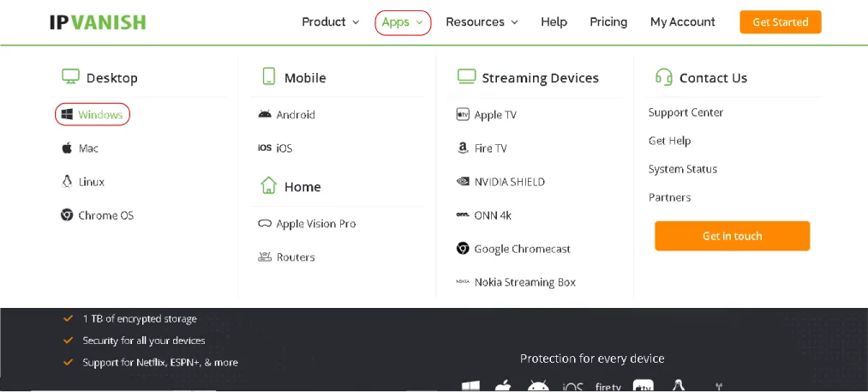Viewport: 868px width, 392px height.
Task: Click the Chrome icon beside Chrome OS
Action: (67, 215)
